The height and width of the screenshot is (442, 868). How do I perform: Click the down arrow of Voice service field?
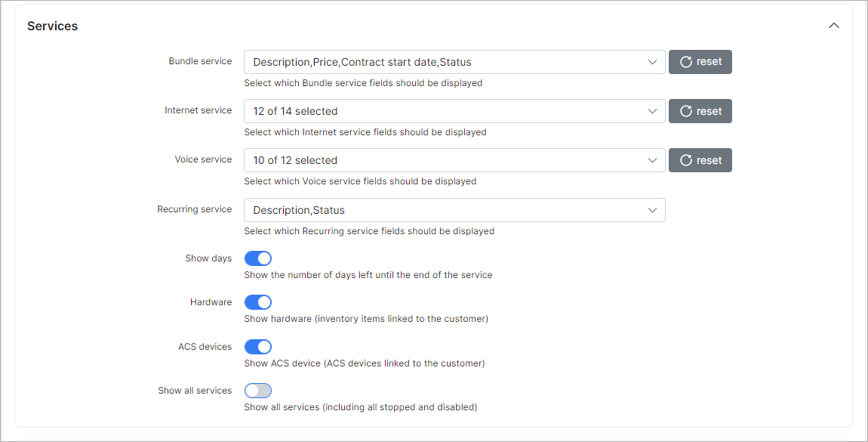point(652,160)
